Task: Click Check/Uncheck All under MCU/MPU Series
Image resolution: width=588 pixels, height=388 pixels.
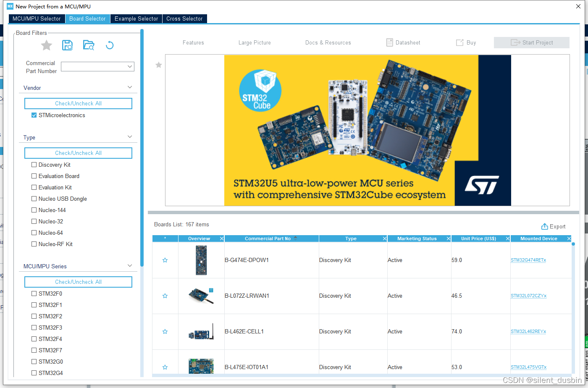Action: (78, 282)
